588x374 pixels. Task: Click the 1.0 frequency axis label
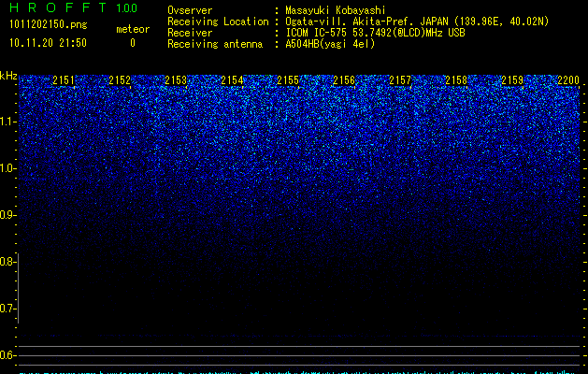point(7,168)
